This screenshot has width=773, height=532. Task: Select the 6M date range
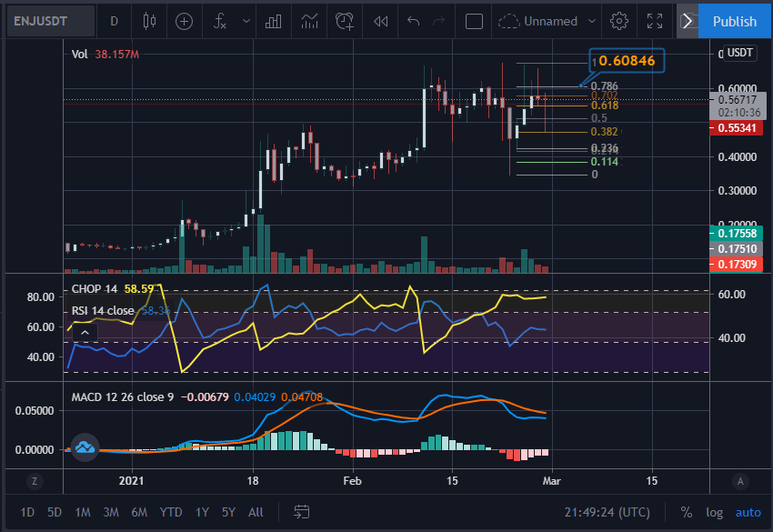coord(139,512)
